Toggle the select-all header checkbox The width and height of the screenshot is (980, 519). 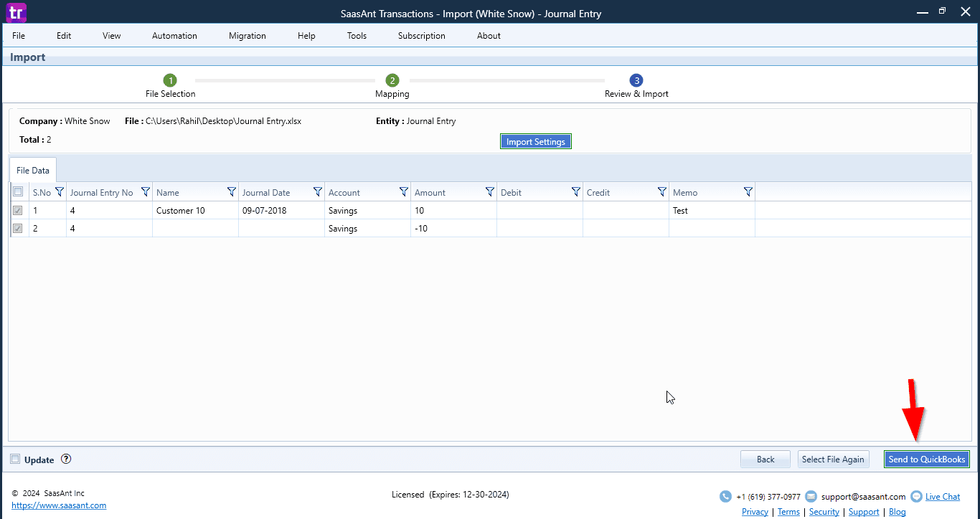[x=18, y=191]
